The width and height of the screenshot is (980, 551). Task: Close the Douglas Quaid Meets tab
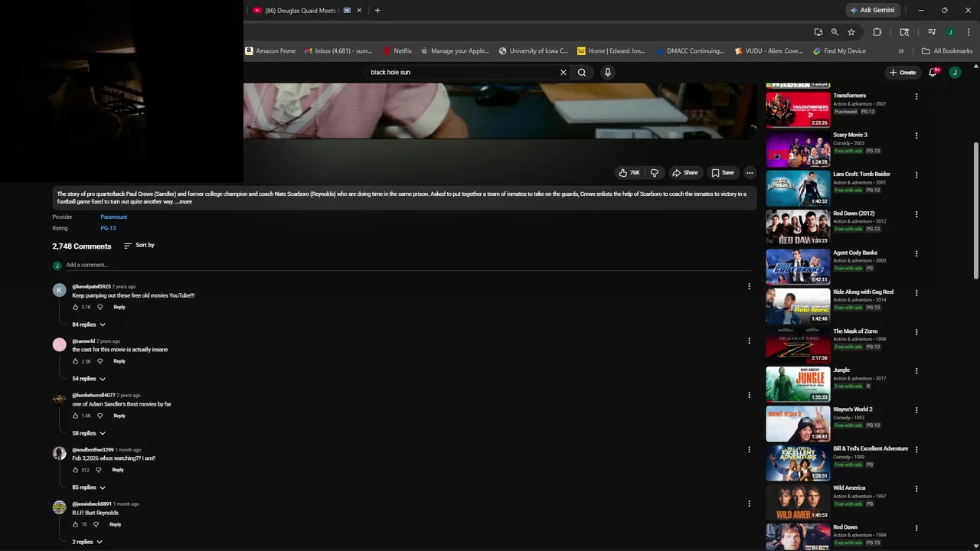359,11
